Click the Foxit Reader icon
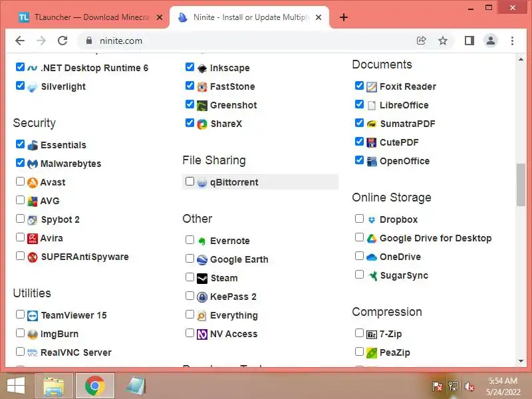The height and width of the screenshot is (399, 532). click(x=372, y=87)
